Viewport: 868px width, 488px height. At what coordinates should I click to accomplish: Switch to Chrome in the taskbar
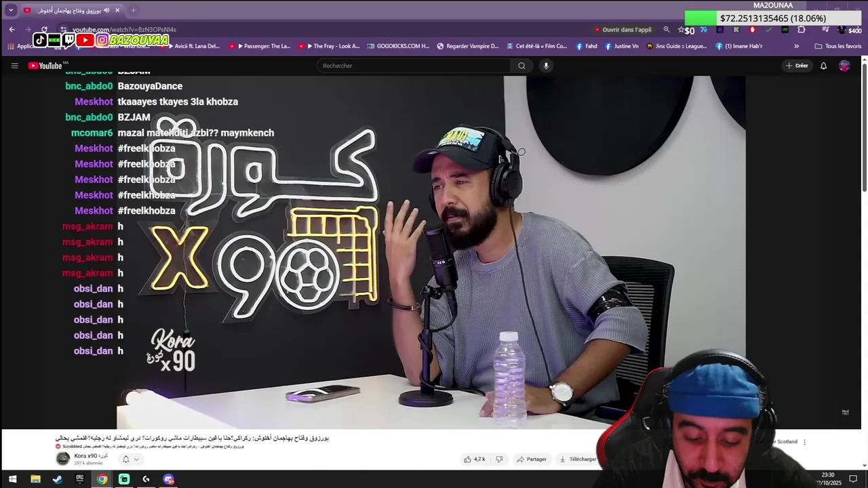[x=102, y=479]
